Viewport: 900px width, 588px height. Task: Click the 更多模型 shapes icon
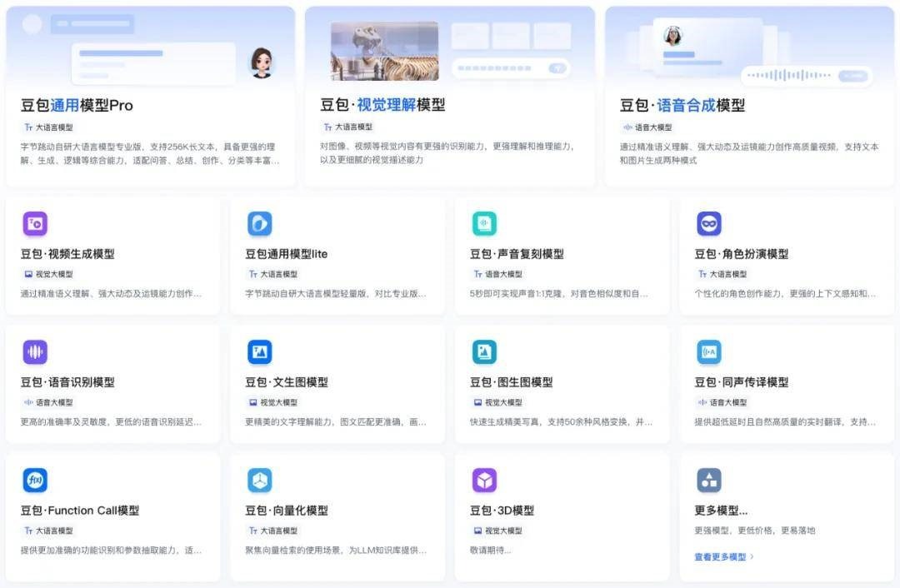[709, 481]
